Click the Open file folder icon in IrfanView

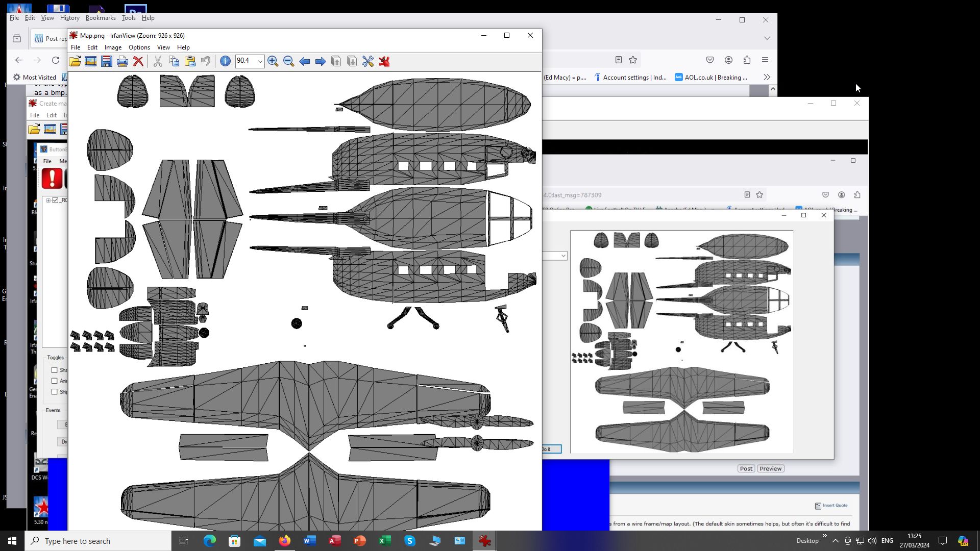coord(75,61)
